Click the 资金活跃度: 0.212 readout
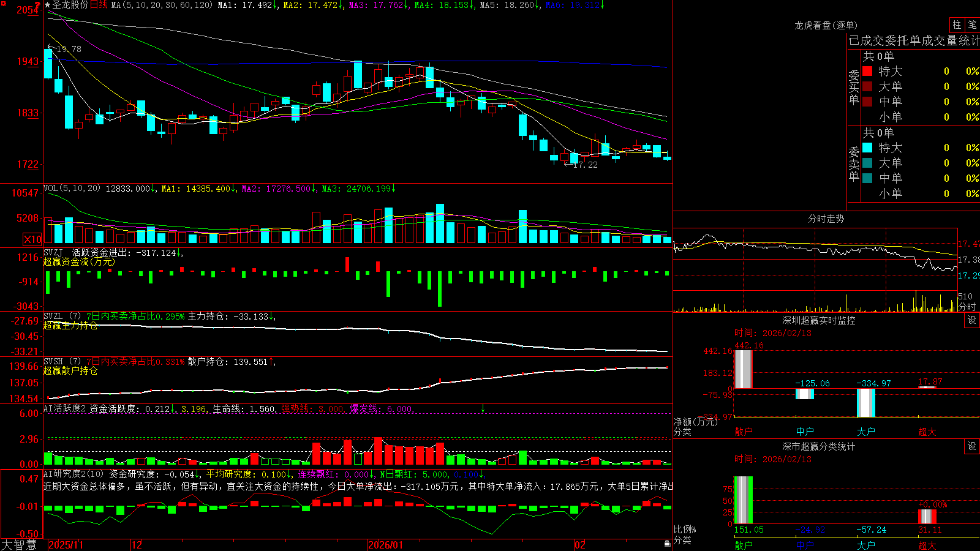The width and height of the screenshot is (980, 551). 133,408
